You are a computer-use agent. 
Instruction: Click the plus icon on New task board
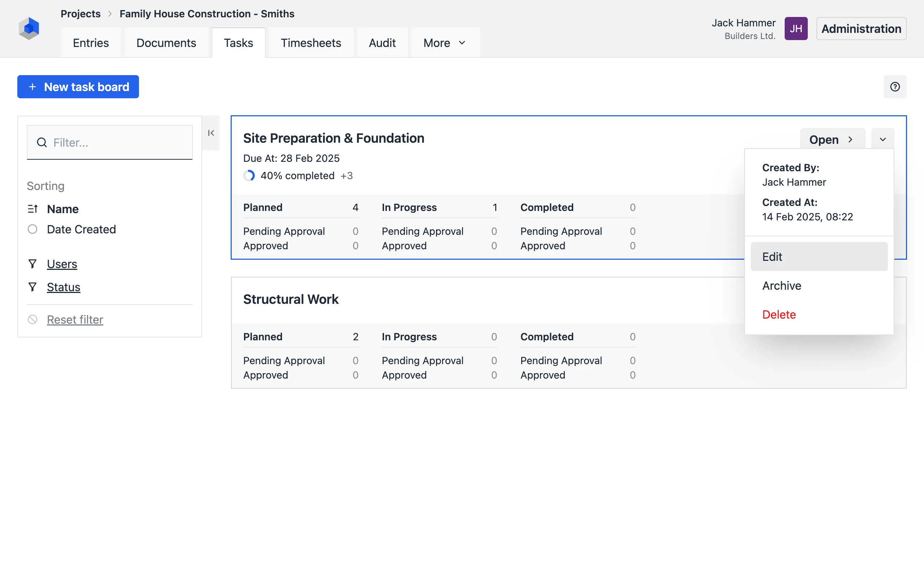point(33,87)
